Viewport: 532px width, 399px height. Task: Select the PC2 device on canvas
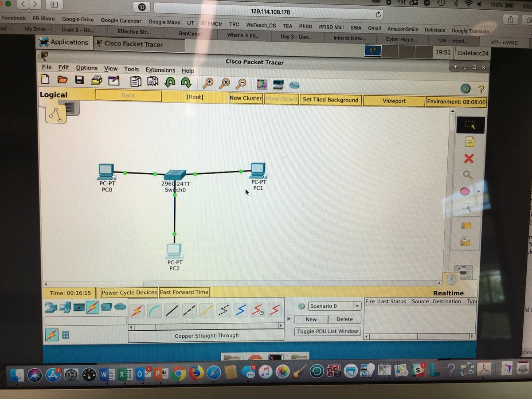coord(174,251)
